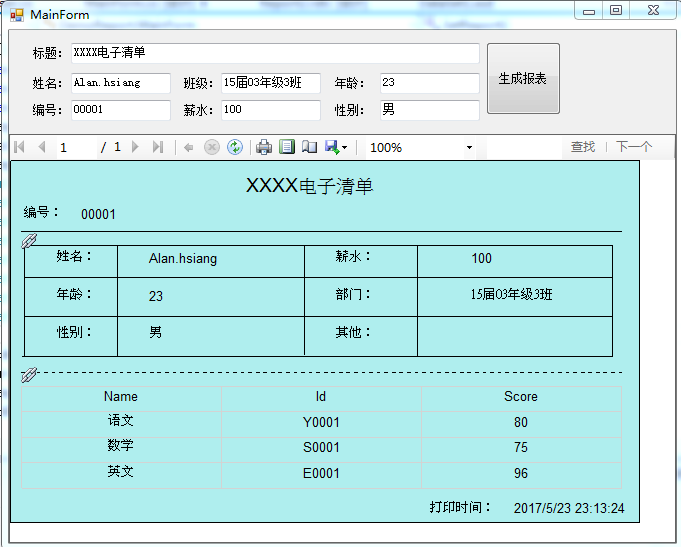Click the 语文 row name cell
The height and width of the screenshot is (547, 681).
(x=121, y=424)
